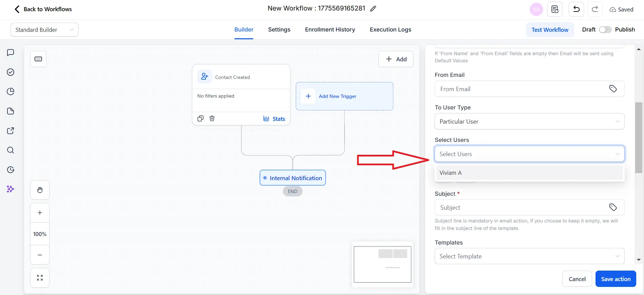Cancel the action edit
Image resolution: width=644 pixels, height=295 pixels.
[x=577, y=279]
